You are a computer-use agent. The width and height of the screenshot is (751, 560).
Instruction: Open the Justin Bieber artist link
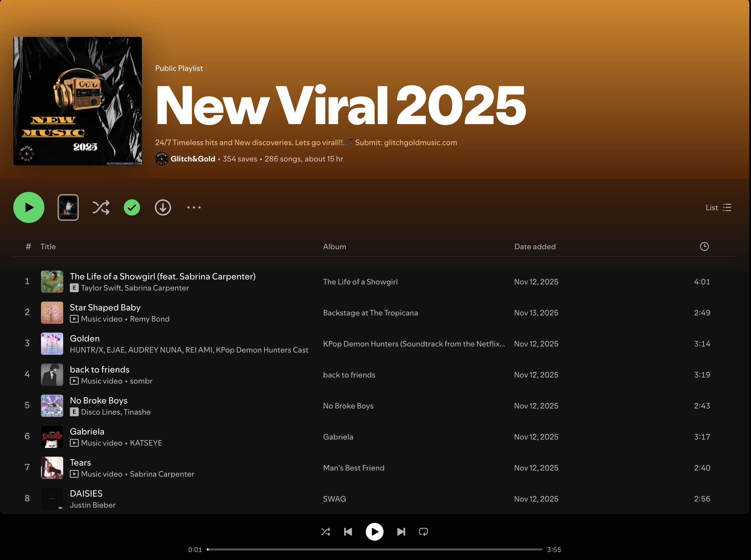(x=93, y=505)
